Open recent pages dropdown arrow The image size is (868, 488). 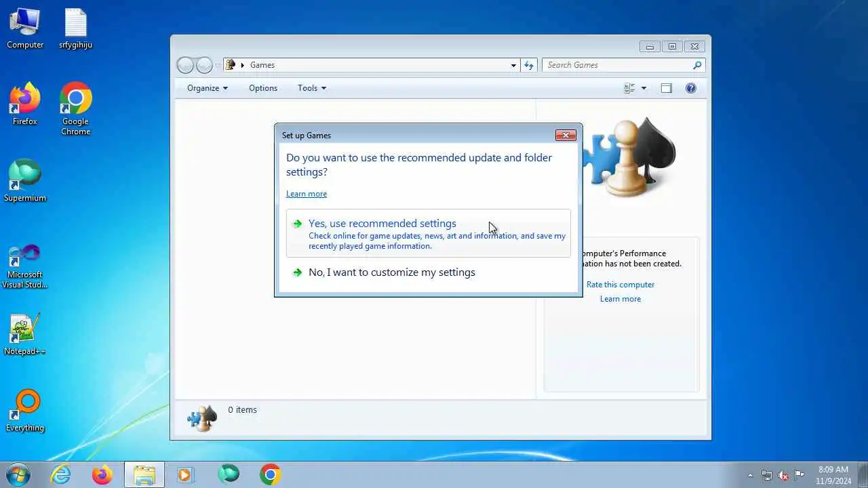pos(218,65)
